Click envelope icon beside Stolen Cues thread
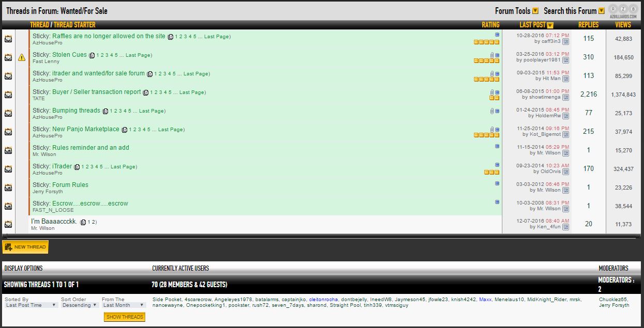 (x=8, y=57)
